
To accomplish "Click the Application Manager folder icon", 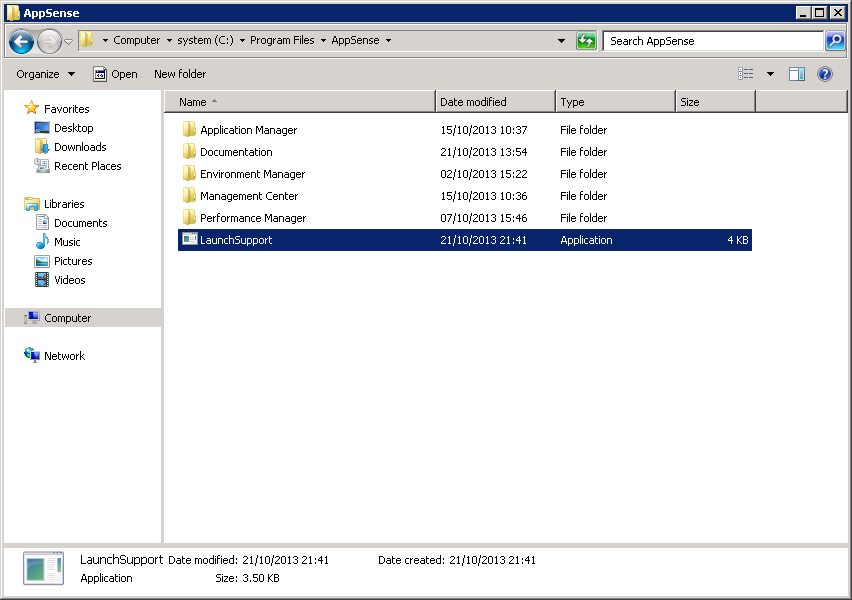I will click(189, 129).
